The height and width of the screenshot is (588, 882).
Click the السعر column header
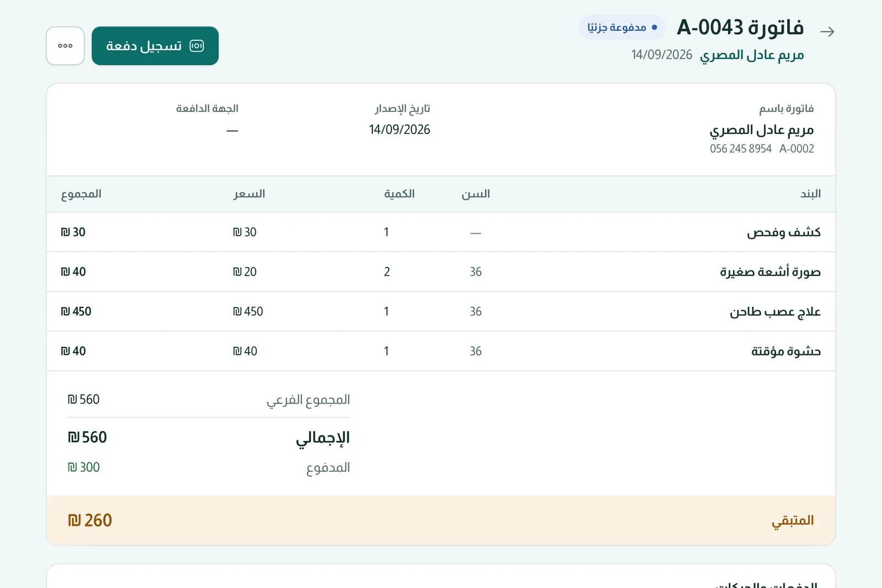pos(249,194)
